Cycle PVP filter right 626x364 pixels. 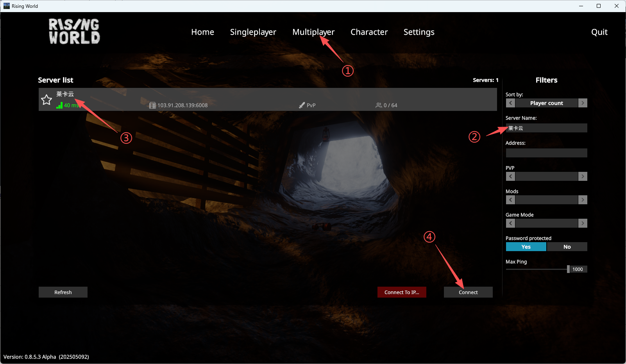coord(583,177)
